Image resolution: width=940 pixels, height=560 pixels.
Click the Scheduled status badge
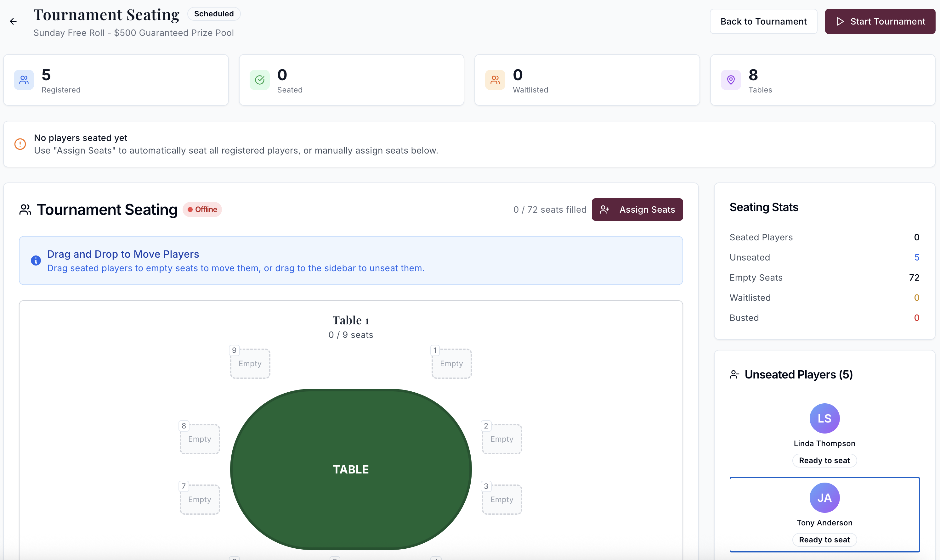point(214,14)
